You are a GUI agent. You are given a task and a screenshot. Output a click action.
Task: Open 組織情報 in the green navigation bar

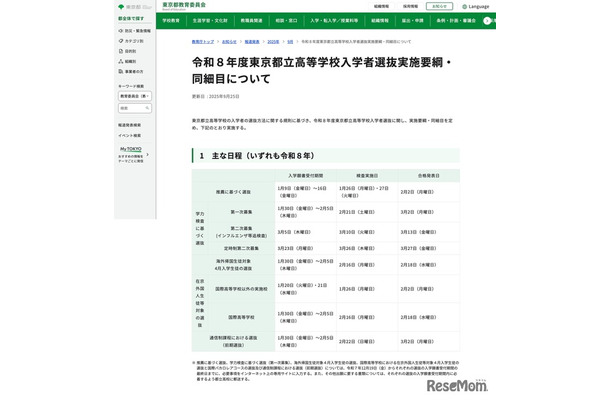click(x=380, y=21)
